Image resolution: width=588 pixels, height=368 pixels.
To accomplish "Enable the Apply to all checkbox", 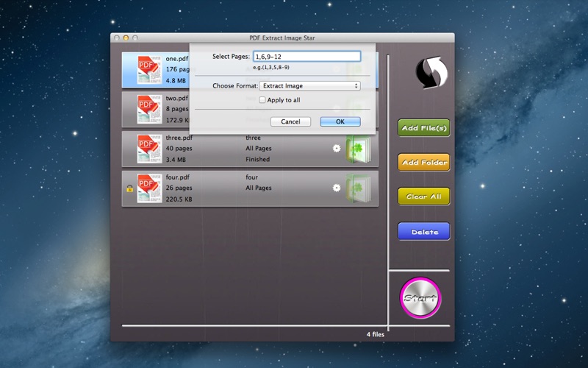I will tap(262, 100).
